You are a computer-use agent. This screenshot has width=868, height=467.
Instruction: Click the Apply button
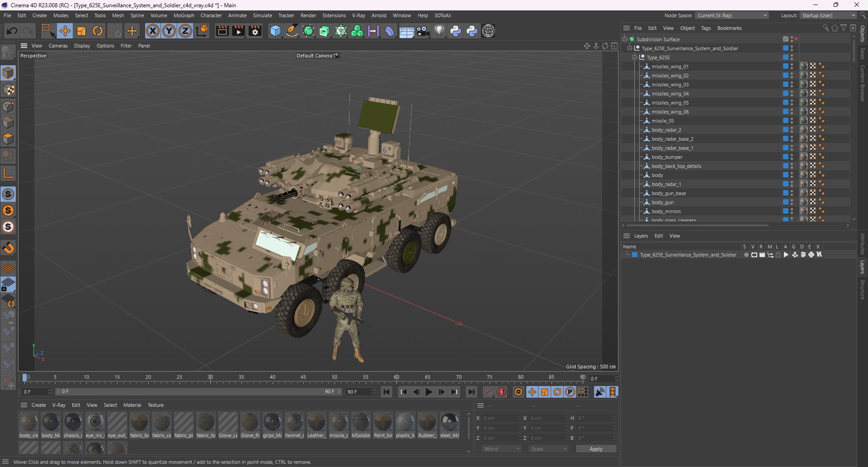596,449
